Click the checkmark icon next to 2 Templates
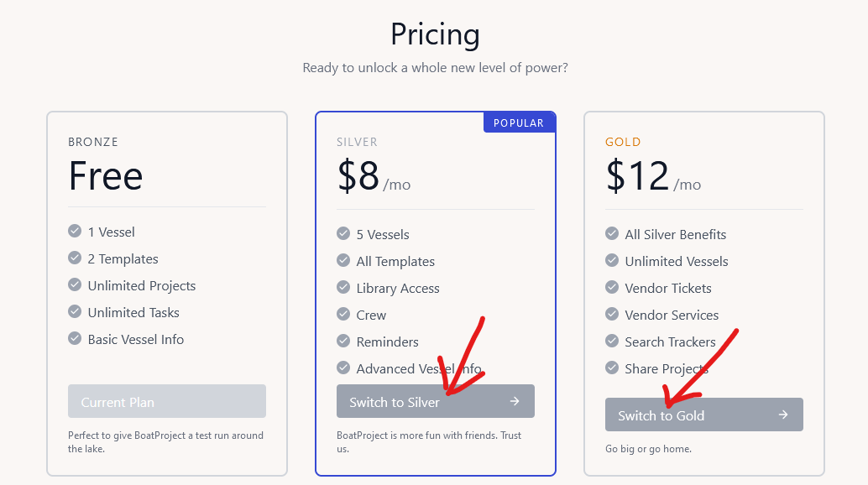The height and width of the screenshot is (485, 868). coord(75,258)
